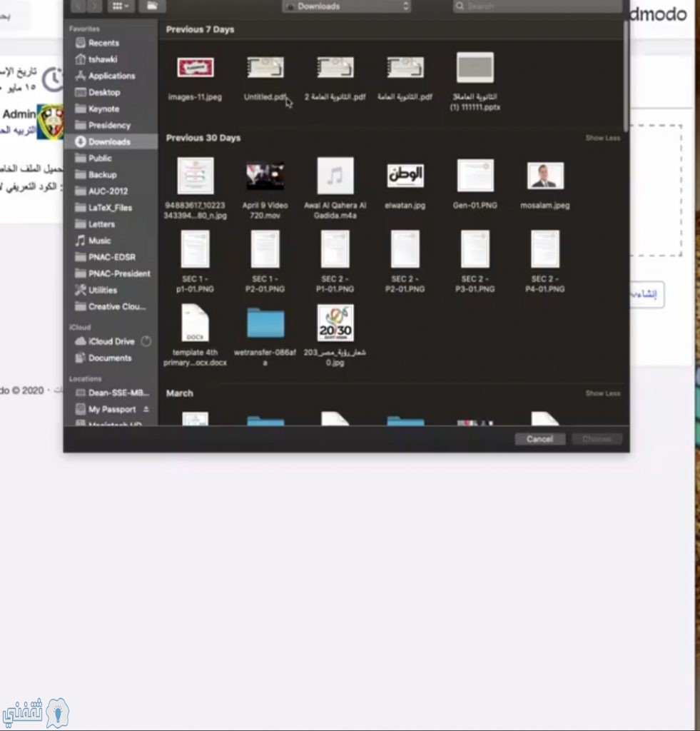Open Keynote folder in sidebar

pyautogui.click(x=103, y=109)
